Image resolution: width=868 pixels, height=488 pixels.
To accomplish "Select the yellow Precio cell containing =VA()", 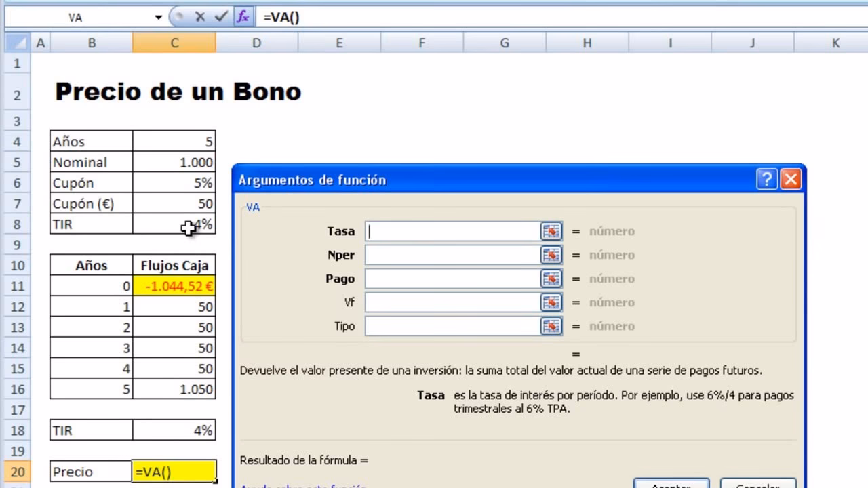I will 174,471.
